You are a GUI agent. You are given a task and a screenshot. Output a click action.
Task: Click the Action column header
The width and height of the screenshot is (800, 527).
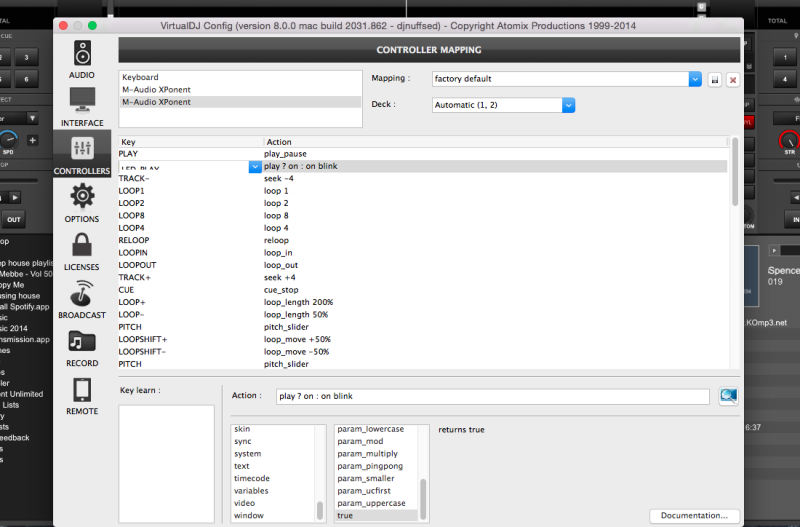495,142
